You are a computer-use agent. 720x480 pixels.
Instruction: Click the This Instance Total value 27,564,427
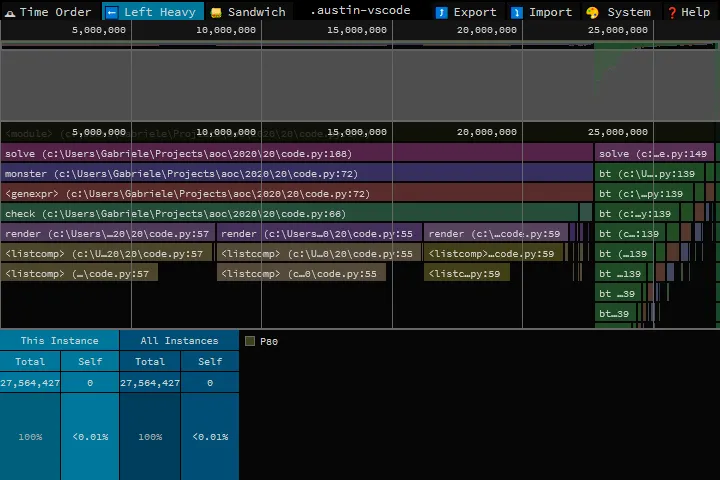click(x=30, y=383)
